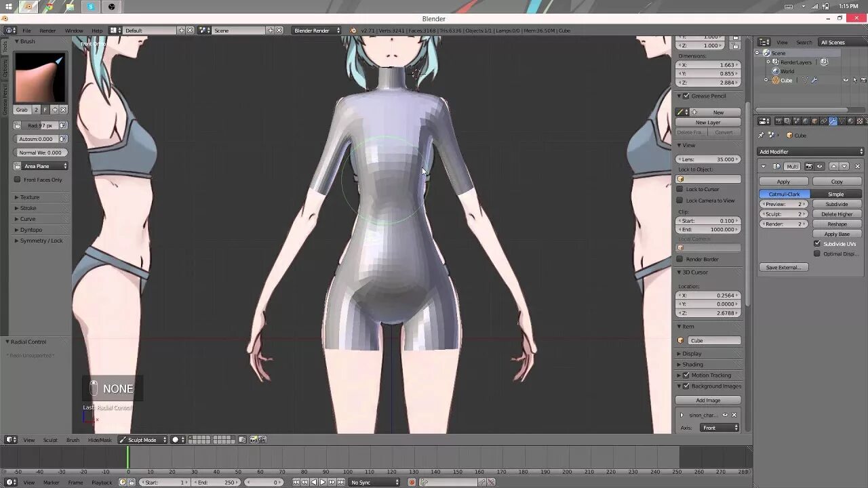Switch outliner to All Scenes dropdown
Viewport: 868px width, 488px height.
click(x=842, y=42)
